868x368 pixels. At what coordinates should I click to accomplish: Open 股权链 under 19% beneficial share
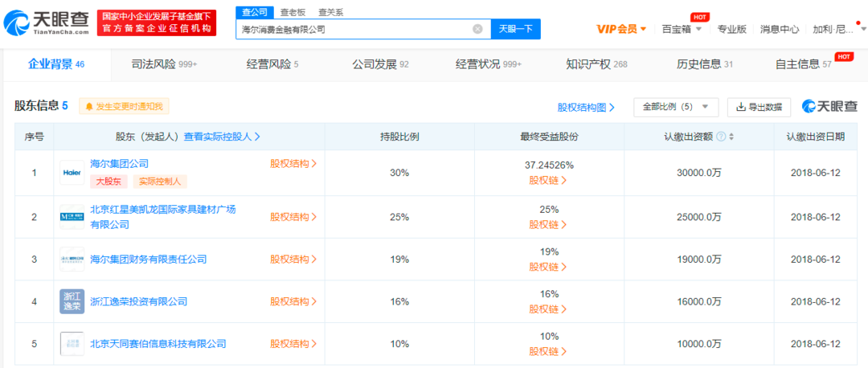coord(549,267)
